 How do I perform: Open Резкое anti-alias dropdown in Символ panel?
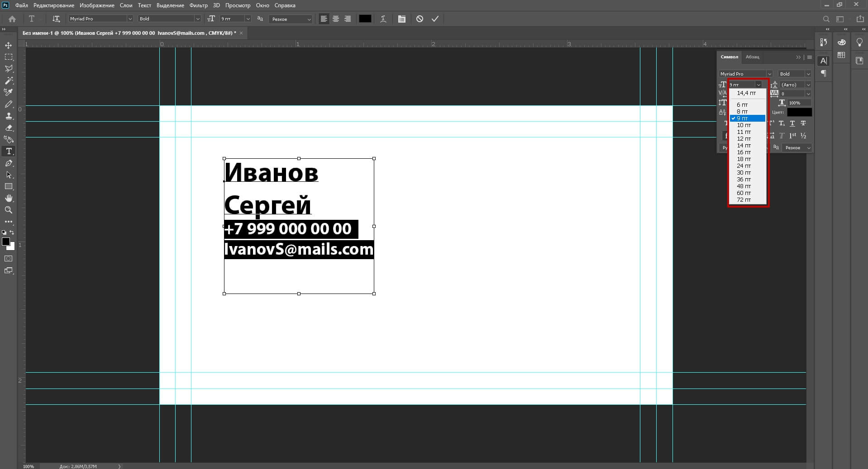tap(797, 147)
